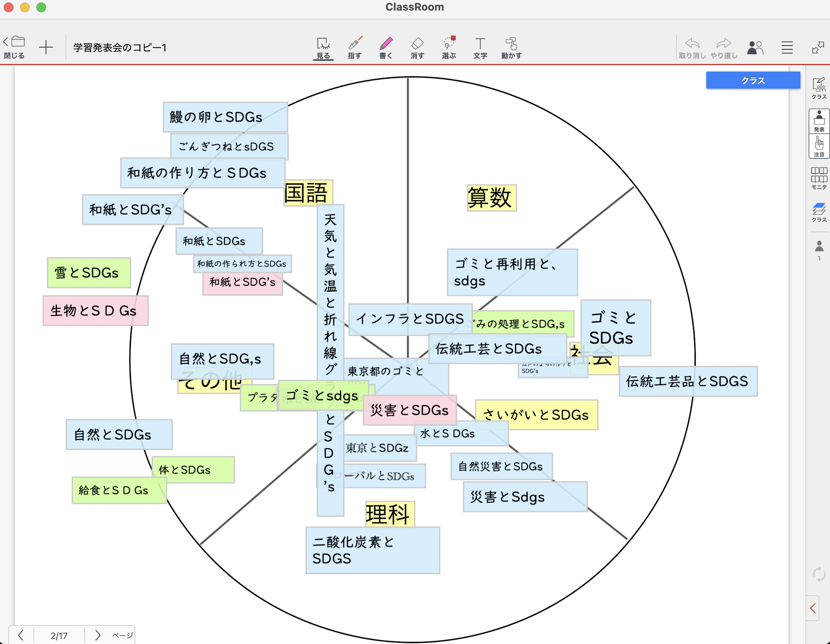Select the 見る view tool
This screenshot has width=830, height=644.
[323, 48]
